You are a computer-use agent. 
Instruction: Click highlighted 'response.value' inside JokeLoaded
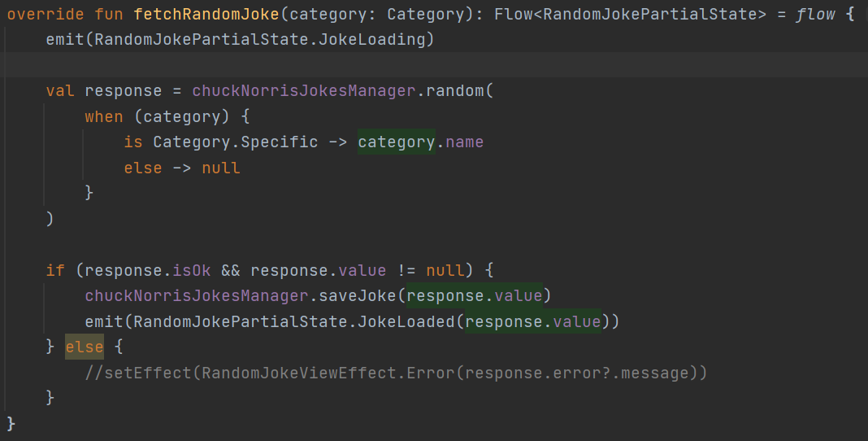point(533,322)
